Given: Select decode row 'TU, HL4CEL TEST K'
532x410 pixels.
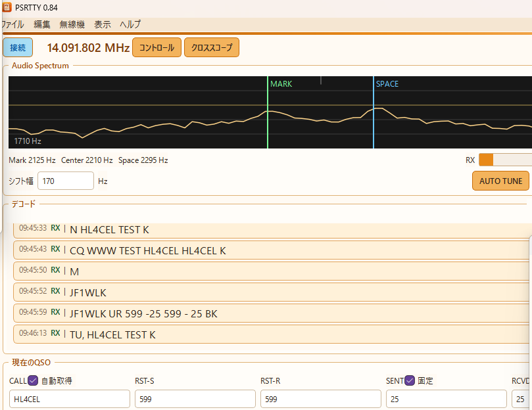Looking at the screenshot, I should tap(271, 334).
